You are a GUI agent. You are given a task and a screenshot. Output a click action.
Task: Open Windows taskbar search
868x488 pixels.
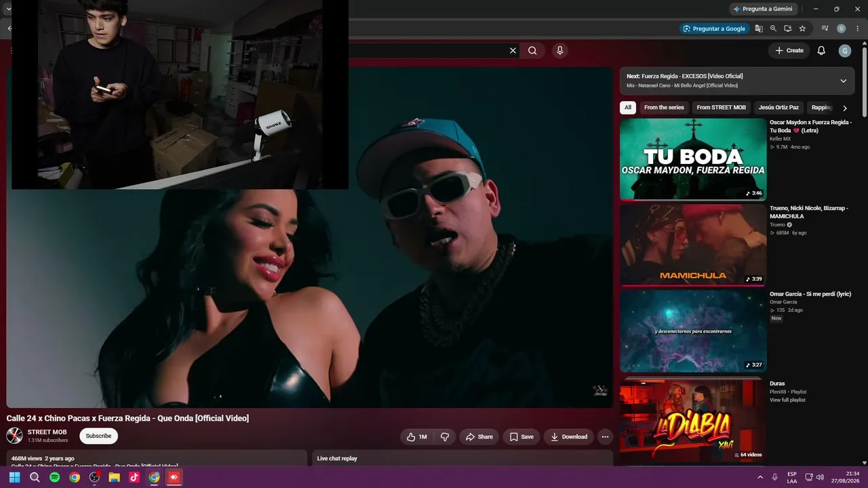[35, 477]
